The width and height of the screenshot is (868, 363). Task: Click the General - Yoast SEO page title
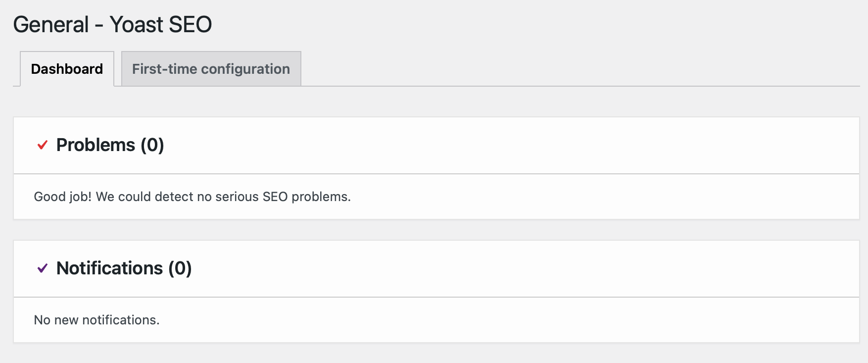pos(113,23)
